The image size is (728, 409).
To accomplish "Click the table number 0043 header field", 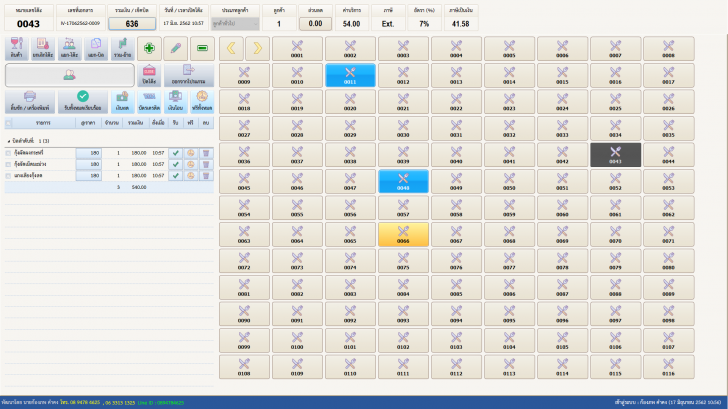I will pos(28,24).
